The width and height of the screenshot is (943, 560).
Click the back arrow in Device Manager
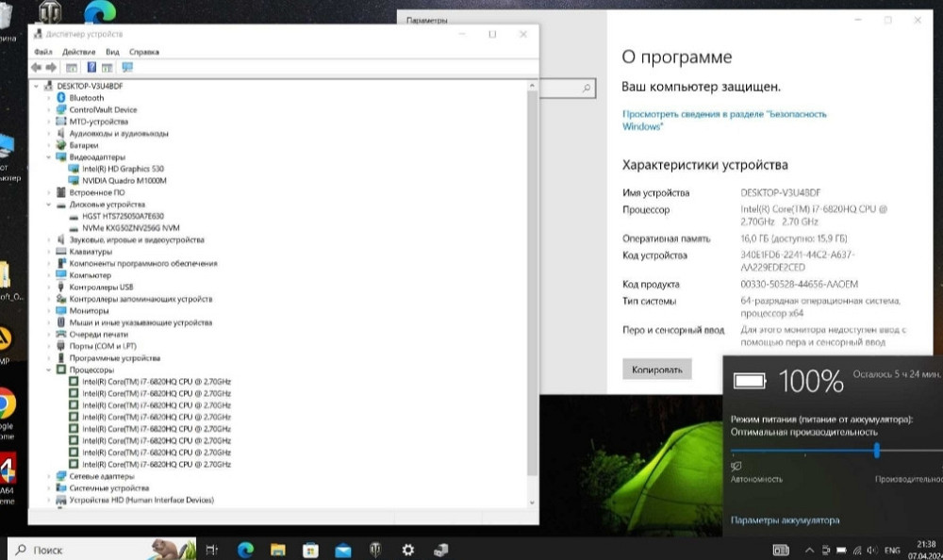point(35,67)
